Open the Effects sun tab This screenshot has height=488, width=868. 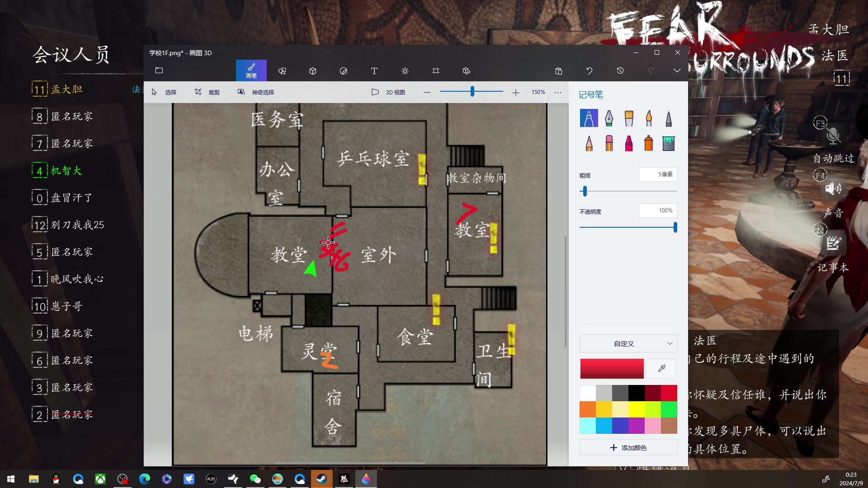405,71
